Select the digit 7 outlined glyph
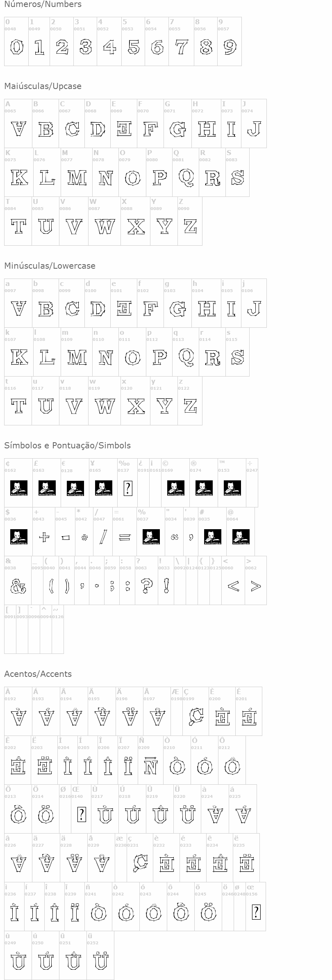 (181, 47)
